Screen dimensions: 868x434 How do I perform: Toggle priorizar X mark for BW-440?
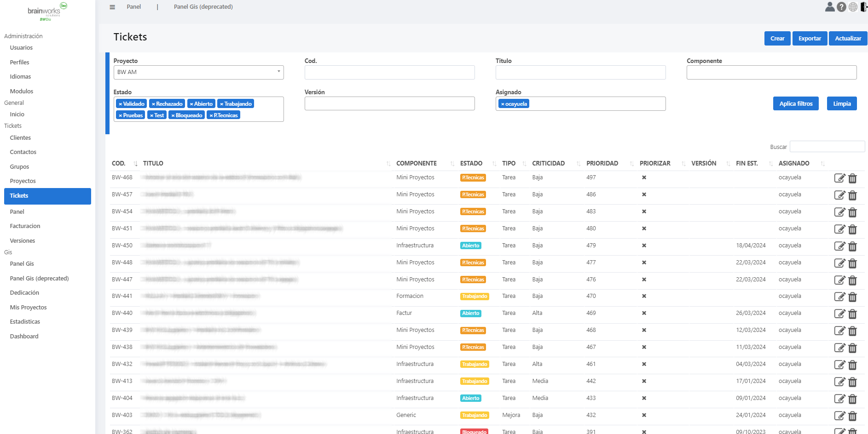pyautogui.click(x=644, y=313)
